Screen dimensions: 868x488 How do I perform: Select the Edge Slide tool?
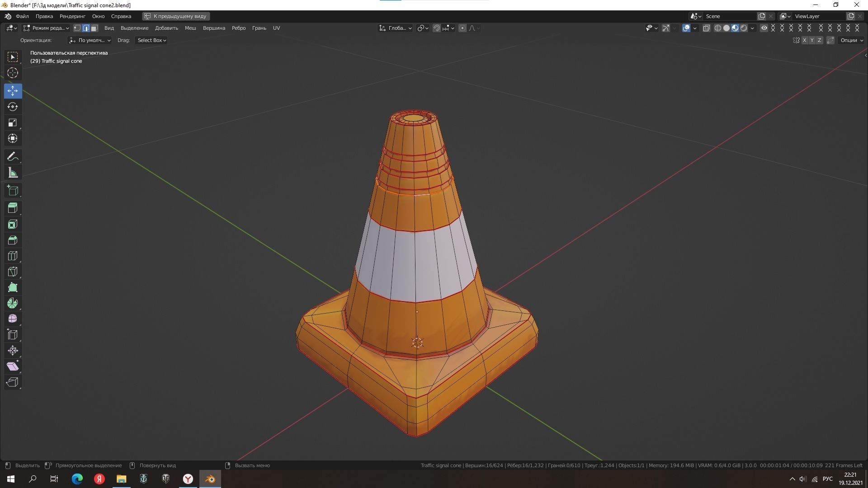click(x=13, y=335)
